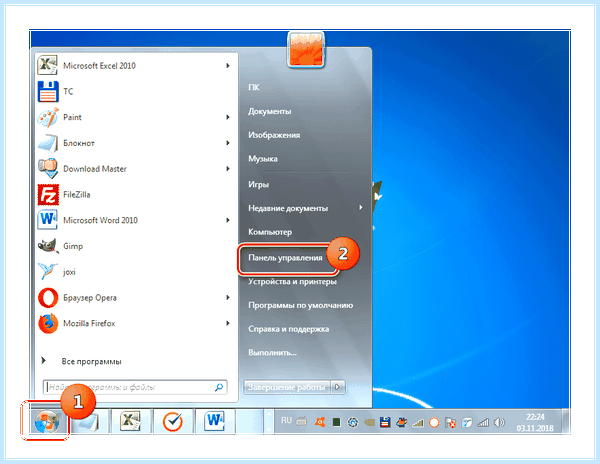Launch joxi hummingbird program
This screenshot has height=464, width=600.
[136, 272]
